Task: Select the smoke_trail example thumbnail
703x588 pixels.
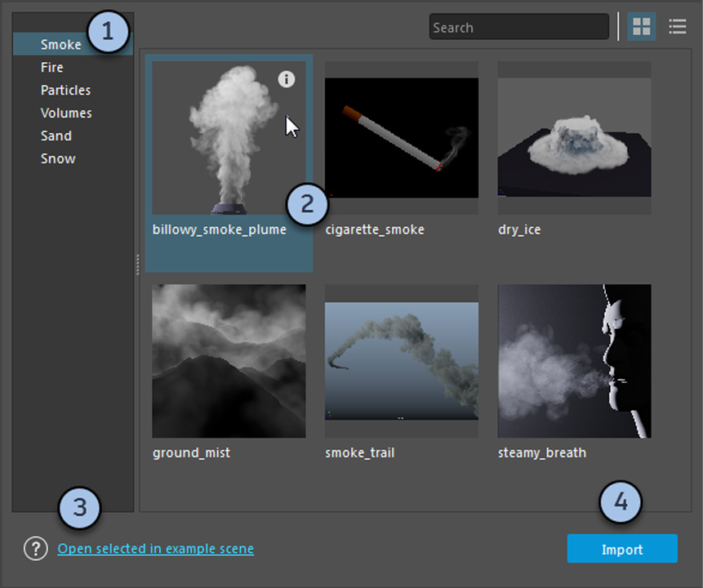Action: click(401, 361)
